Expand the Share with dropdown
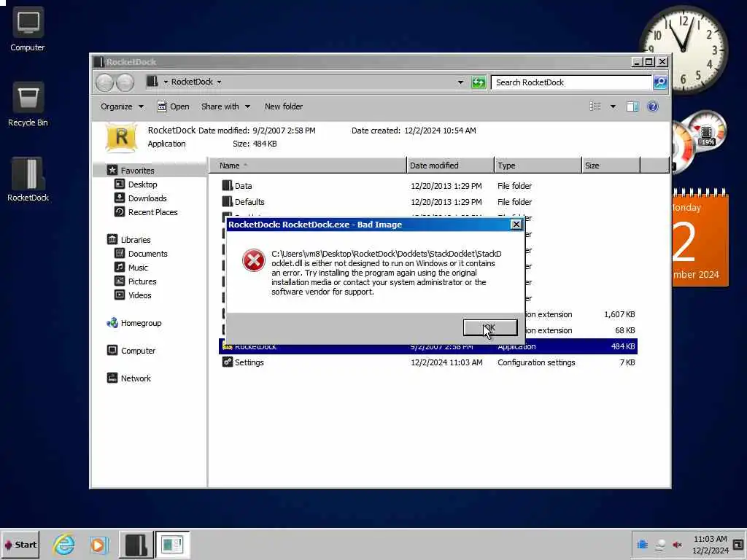 [225, 106]
